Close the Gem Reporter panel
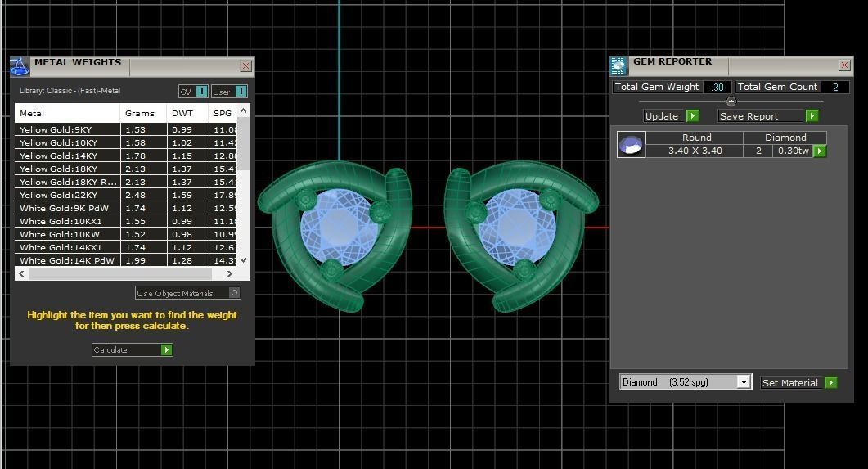 pyautogui.click(x=844, y=65)
